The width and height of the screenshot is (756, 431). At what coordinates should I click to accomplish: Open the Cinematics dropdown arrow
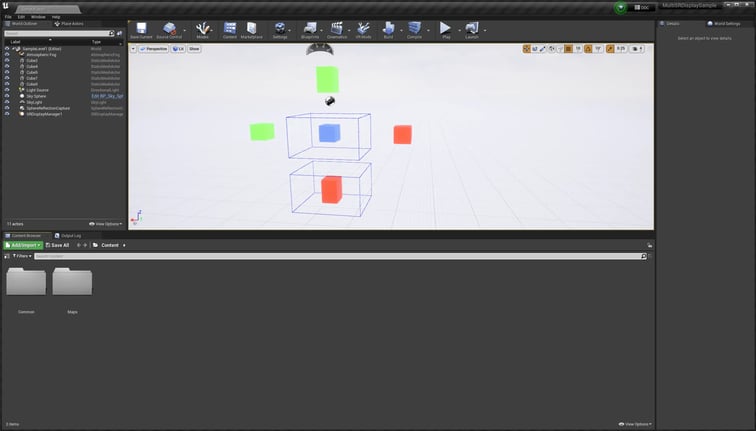tap(349, 30)
